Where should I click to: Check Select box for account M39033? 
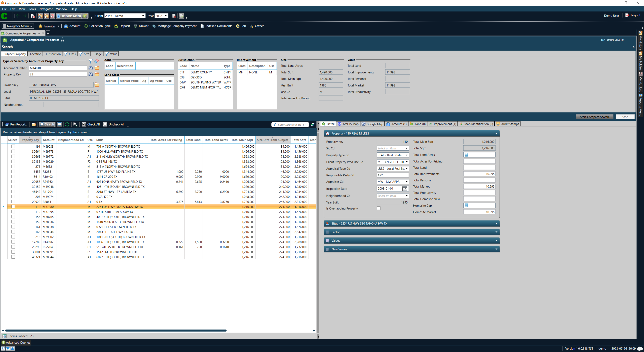pos(13,146)
